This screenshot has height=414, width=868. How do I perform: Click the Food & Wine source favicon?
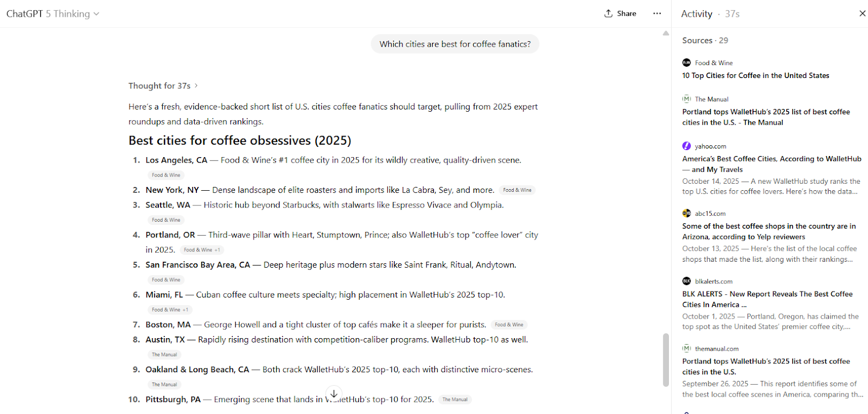point(686,63)
